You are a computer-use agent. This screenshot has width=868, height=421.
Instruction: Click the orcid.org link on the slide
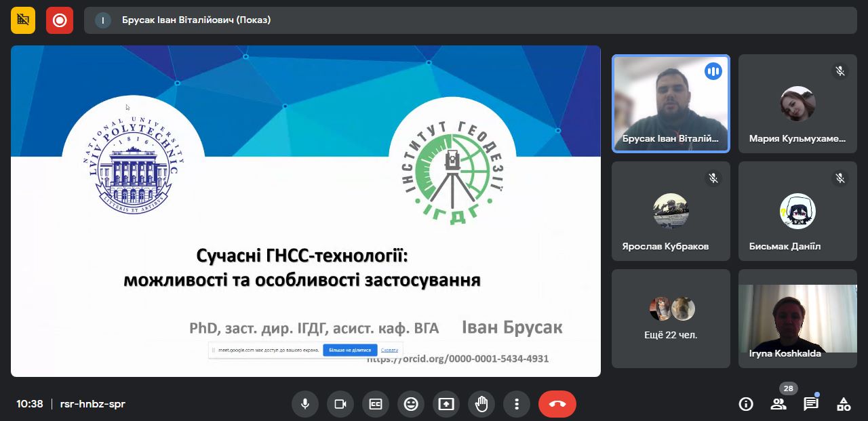click(x=458, y=359)
